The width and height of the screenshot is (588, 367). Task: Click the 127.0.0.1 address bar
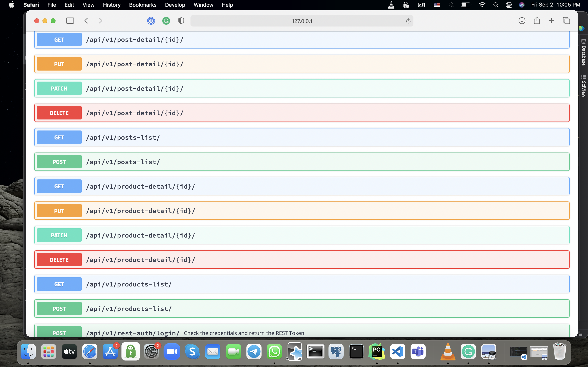(302, 21)
